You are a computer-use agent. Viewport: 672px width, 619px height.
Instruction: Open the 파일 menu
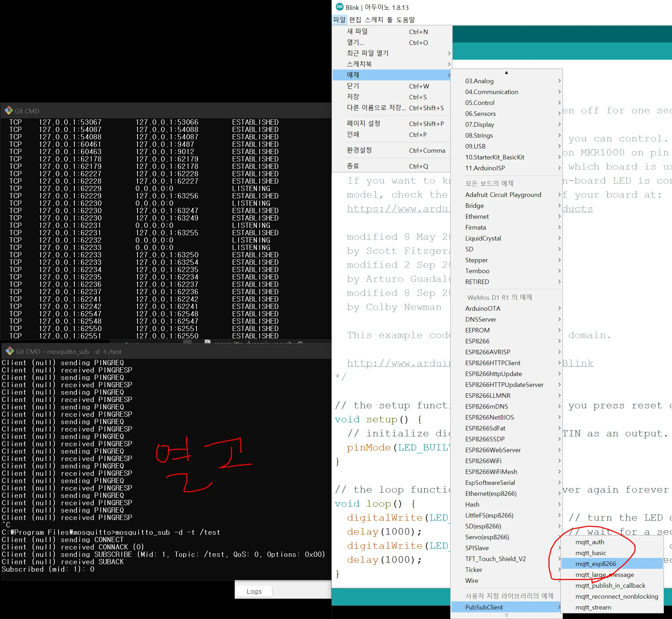[339, 20]
